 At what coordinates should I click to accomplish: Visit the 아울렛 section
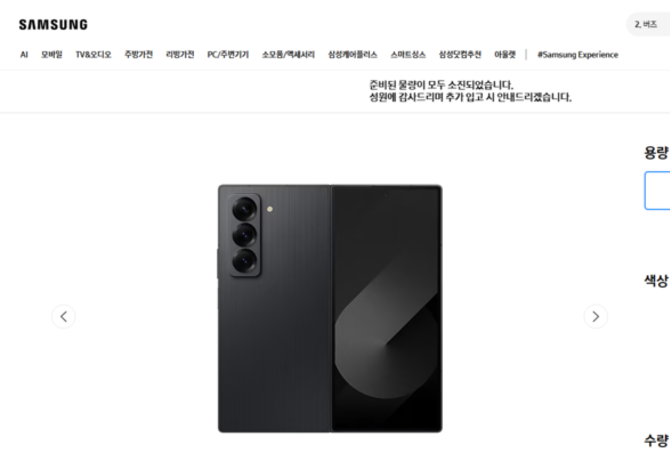(505, 55)
